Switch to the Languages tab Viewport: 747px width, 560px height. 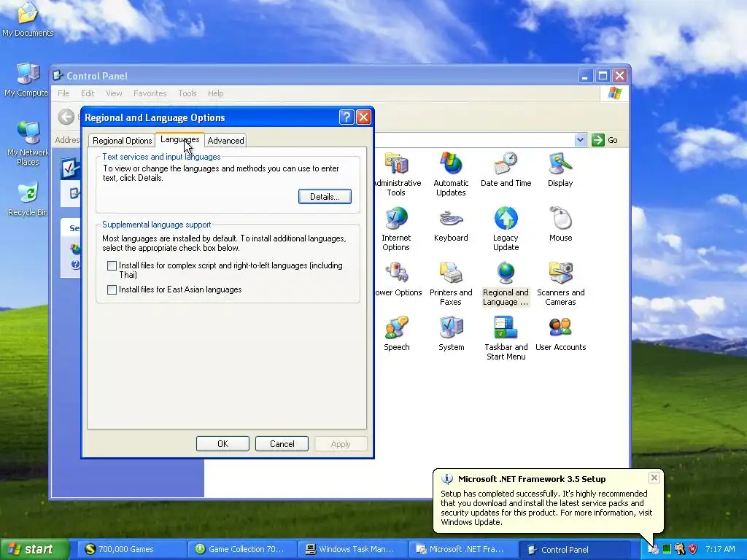pyautogui.click(x=179, y=139)
